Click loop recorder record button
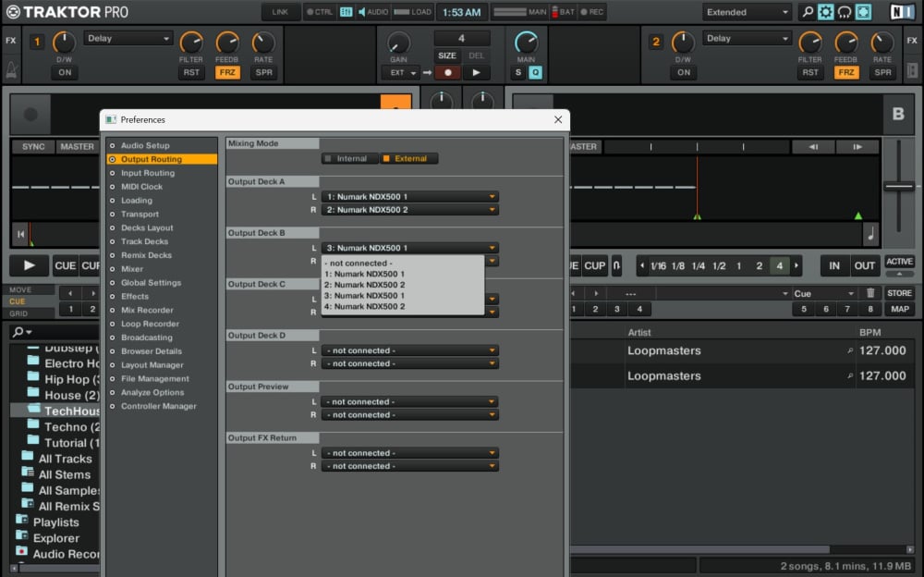Image resolution: width=924 pixels, height=577 pixels. click(448, 72)
